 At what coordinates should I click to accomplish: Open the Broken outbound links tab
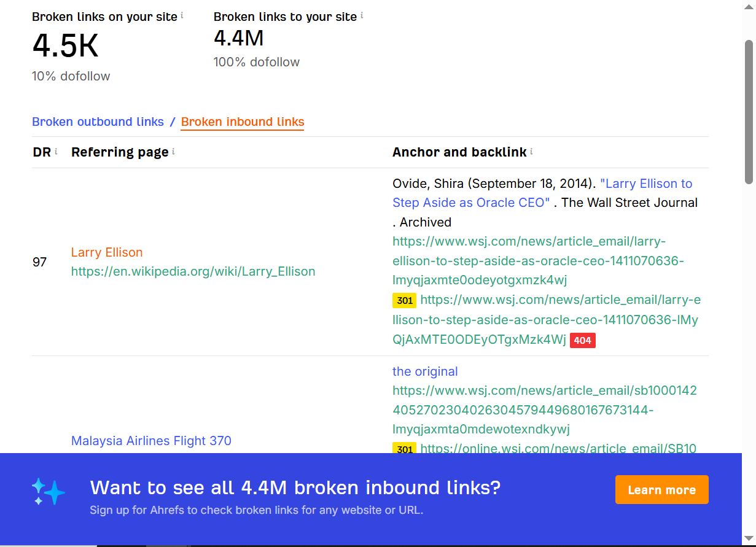[x=98, y=122]
